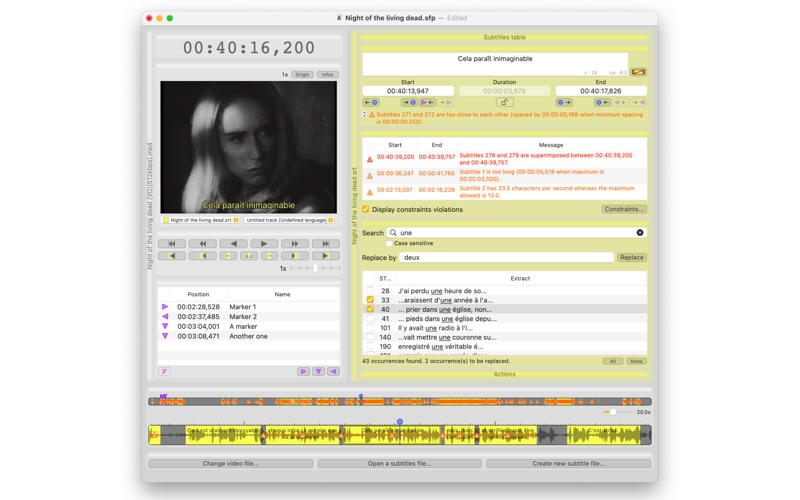Click the blue-dot-right-arrow button under End
The height and width of the screenshot is (500, 800).
(x=564, y=102)
